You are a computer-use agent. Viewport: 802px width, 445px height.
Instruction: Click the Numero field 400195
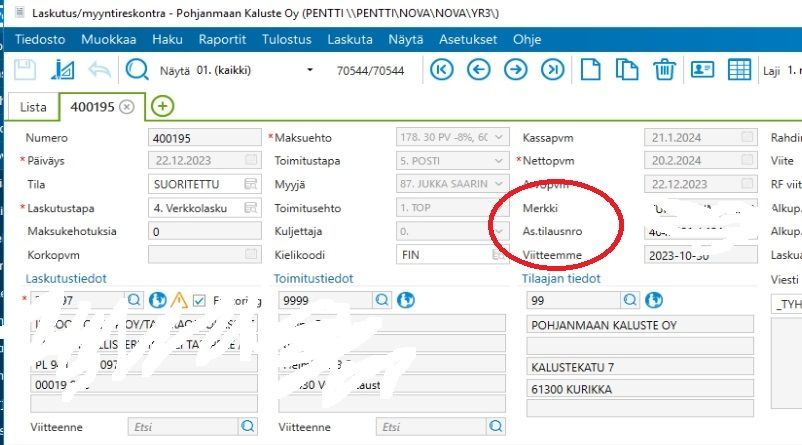pyautogui.click(x=205, y=138)
